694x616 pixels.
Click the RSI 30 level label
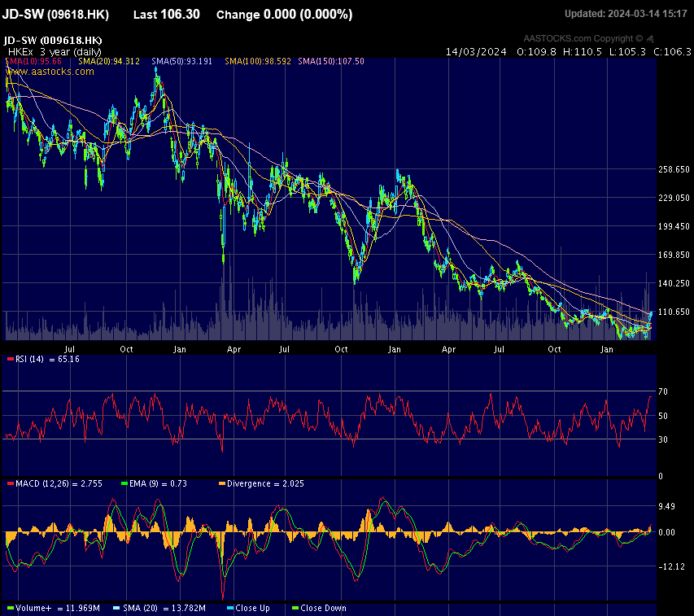pyautogui.click(x=662, y=440)
